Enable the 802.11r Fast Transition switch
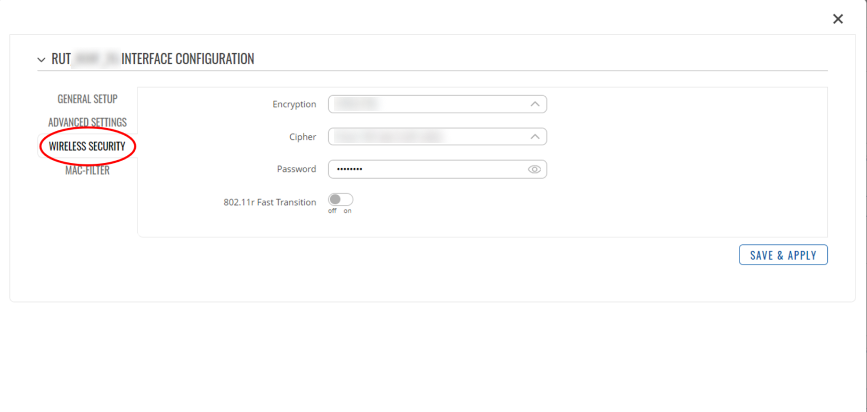Viewport: 867px width, 412px height. (x=340, y=200)
